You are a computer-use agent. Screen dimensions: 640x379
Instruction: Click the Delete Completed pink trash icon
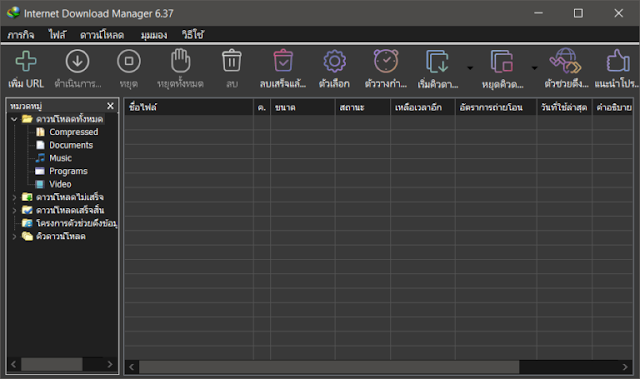(283, 61)
